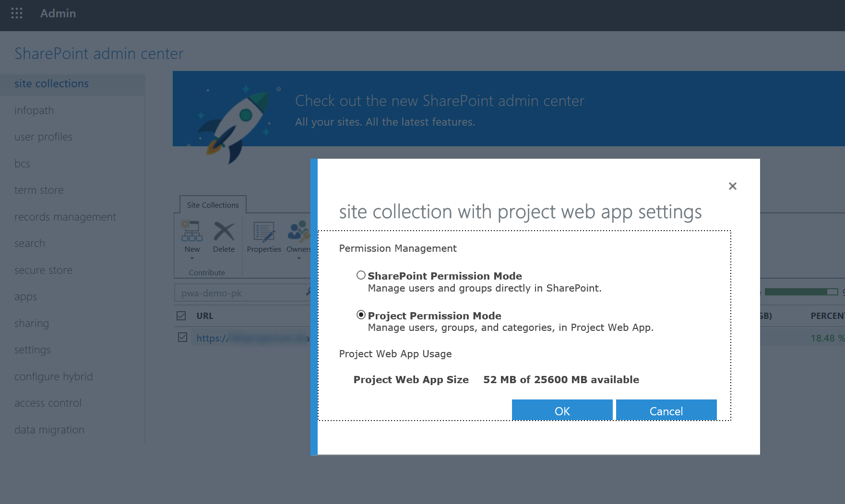Open apps in left navigation
Screen dimensions: 845x504
pos(25,297)
